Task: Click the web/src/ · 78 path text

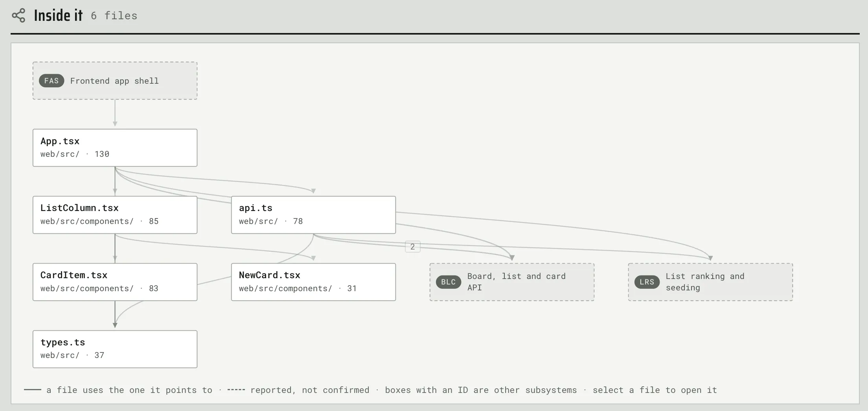Action: pos(271,221)
